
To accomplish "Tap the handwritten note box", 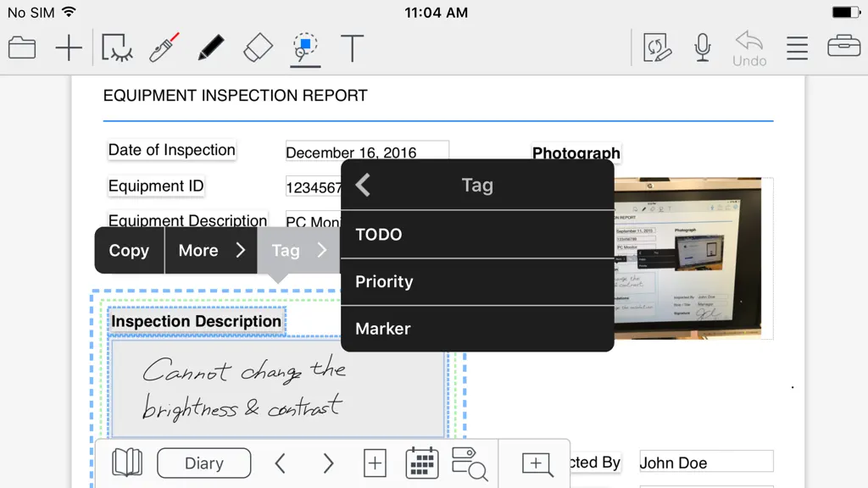I will 278,389.
